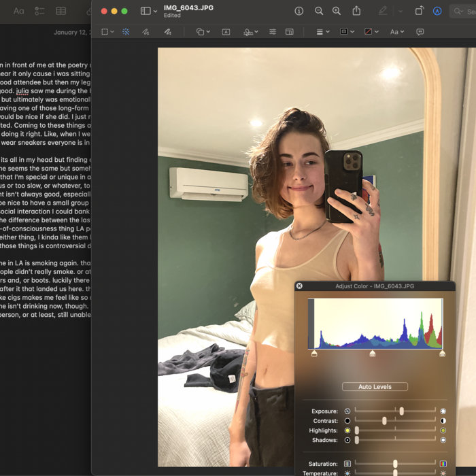
Task: Click the Inspector info icon
Action: (x=299, y=11)
